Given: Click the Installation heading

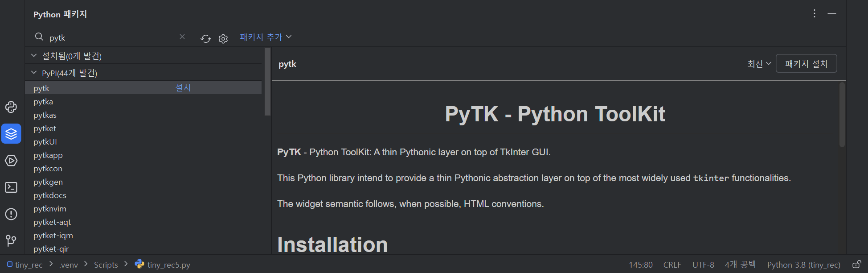Looking at the screenshot, I should coord(332,244).
